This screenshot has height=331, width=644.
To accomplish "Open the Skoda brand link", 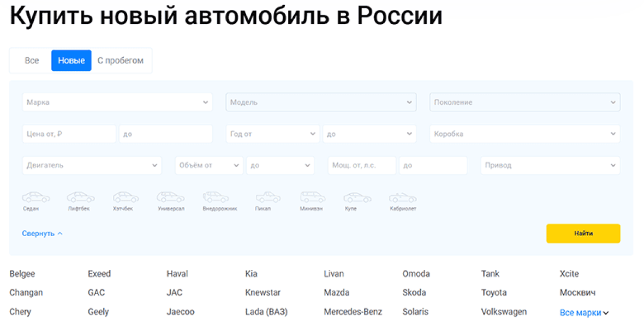I will [x=414, y=293].
